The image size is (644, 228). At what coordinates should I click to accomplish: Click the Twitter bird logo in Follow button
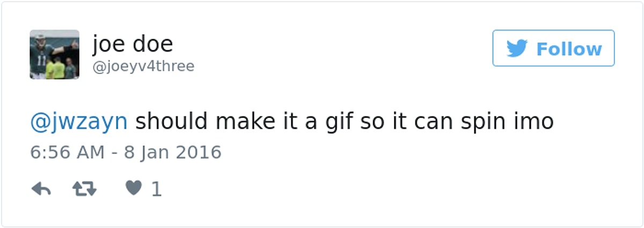click(517, 49)
